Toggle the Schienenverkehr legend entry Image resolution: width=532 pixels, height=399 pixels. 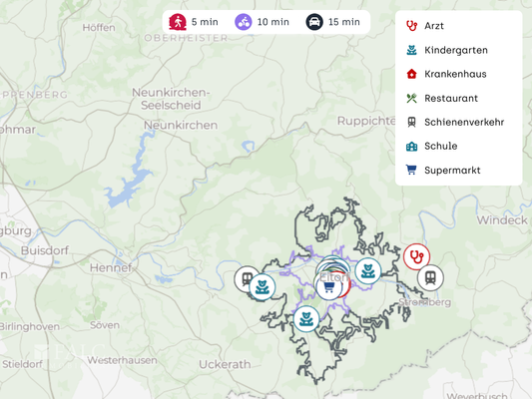455,122
